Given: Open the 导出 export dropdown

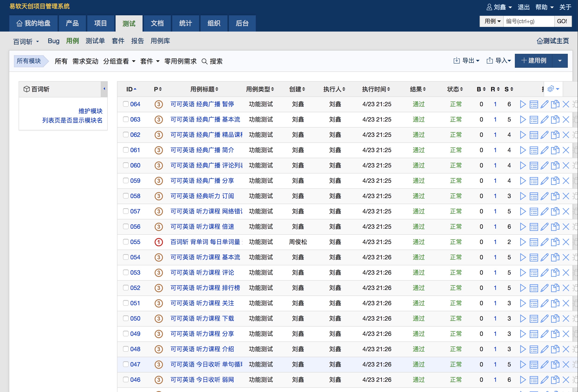Looking at the screenshot, I should [x=466, y=61].
